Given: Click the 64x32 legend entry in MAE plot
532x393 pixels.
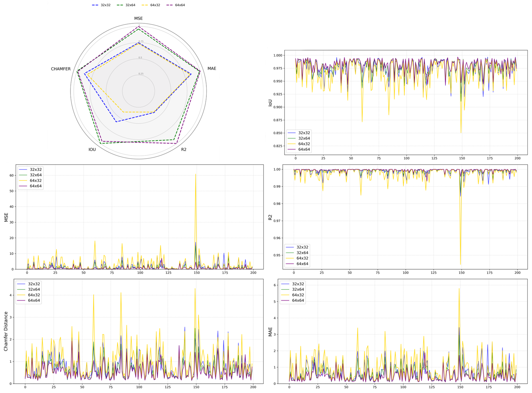Looking at the screenshot, I should click(298, 295).
